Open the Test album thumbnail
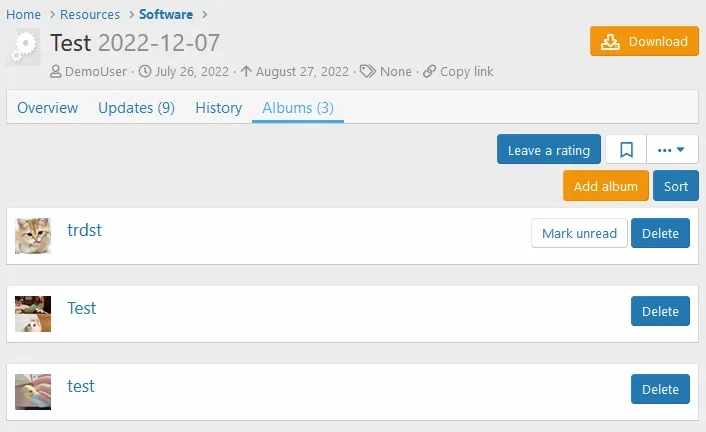Image resolution: width=706 pixels, height=432 pixels. (x=33, y=314)
